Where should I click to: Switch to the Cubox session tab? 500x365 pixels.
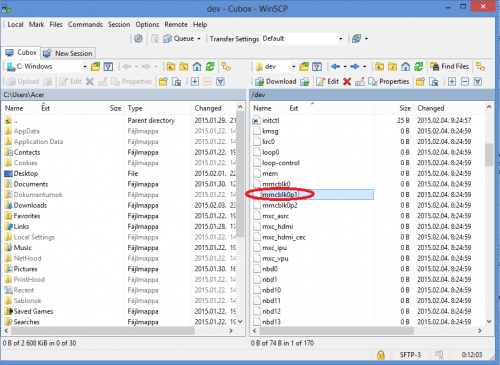(21, 53)
